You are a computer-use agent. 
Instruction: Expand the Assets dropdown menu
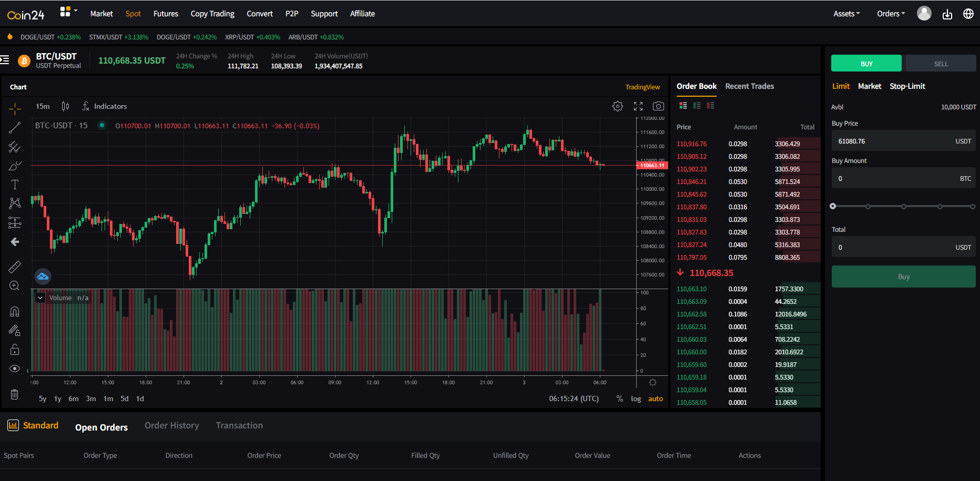point(846,14)
